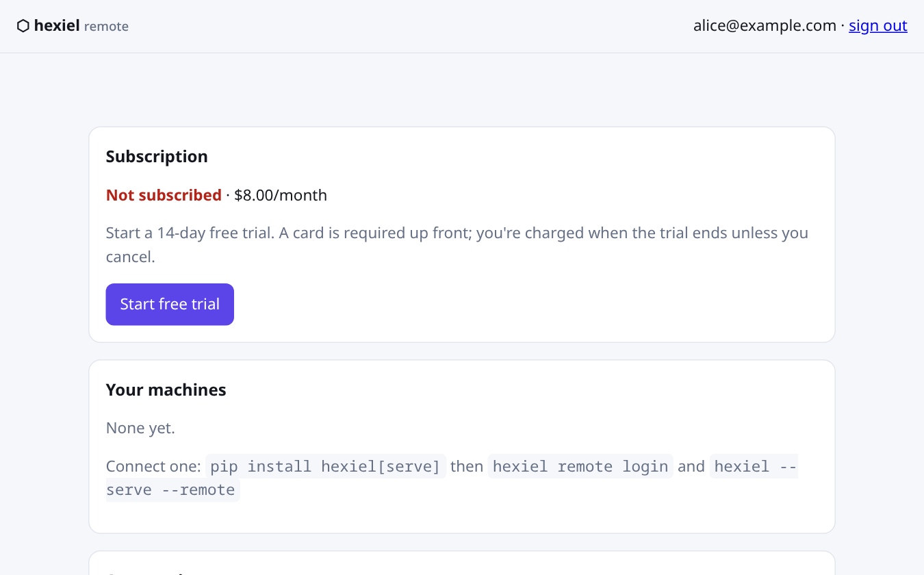The height and width of the screenshot is (575, 924).
Task: Select the 'hexiel remote login' code snippet
Action: (580, 467)
